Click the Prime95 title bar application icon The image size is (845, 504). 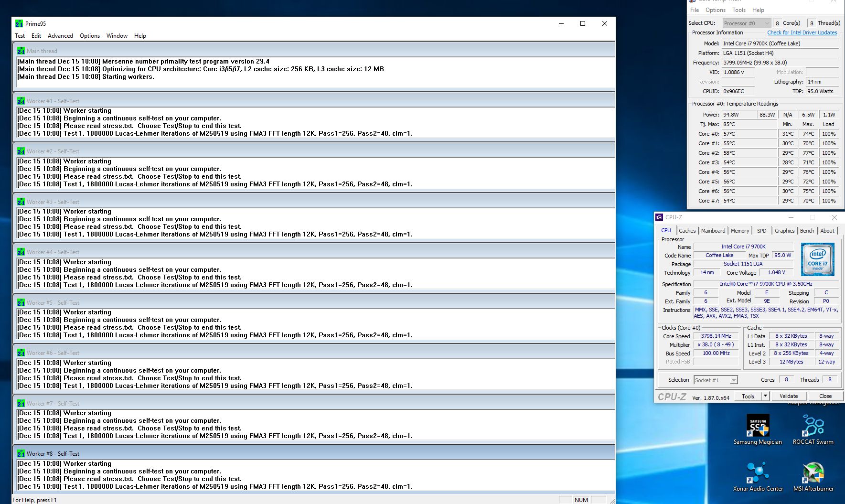(x=19, y=23)
